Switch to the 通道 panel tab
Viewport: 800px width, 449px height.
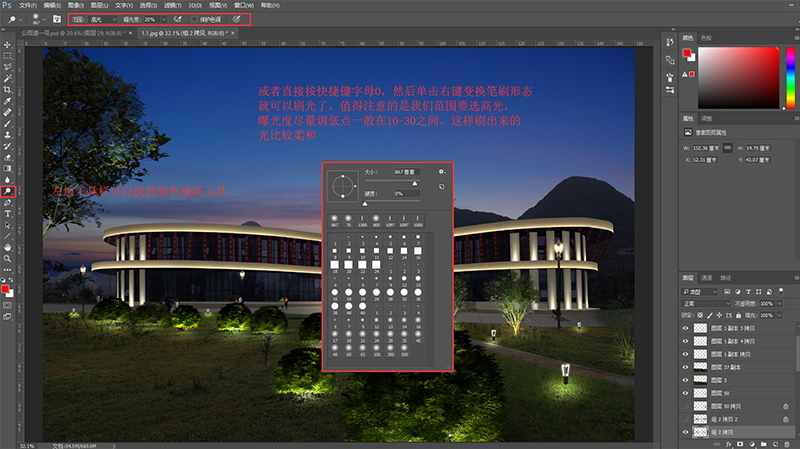(706, 277)
